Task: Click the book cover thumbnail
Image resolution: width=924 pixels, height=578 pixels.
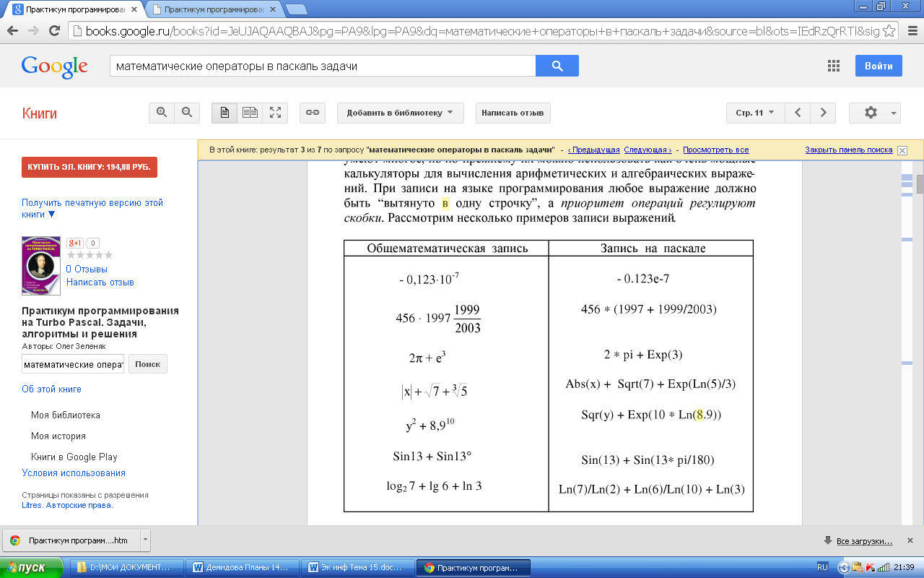Action: pos(41,265)
